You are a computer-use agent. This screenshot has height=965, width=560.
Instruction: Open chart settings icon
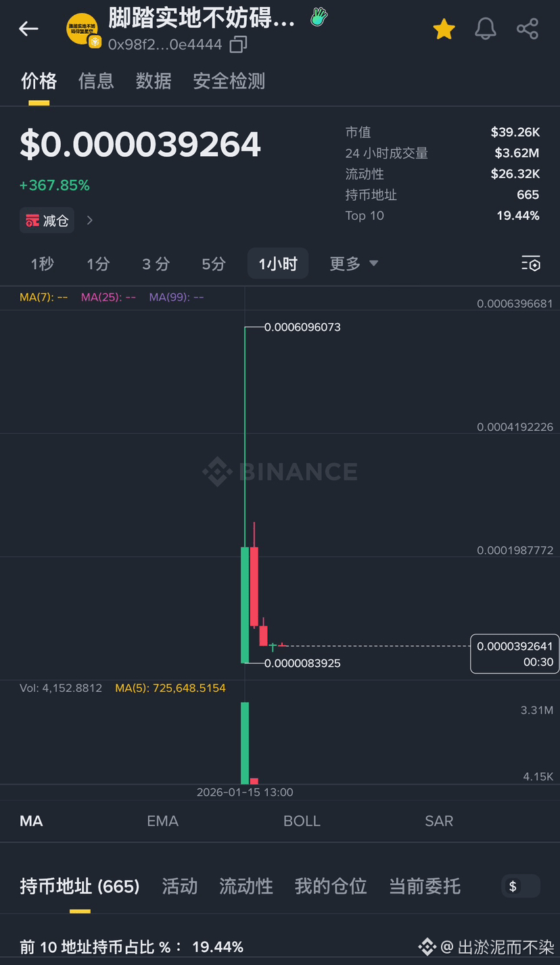(x=531, y=264)
